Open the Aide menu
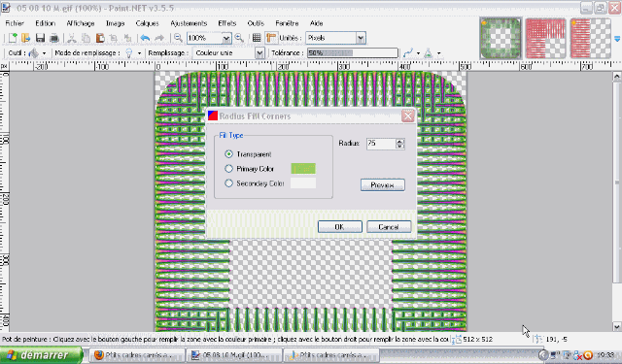Viewport: 622px width, 364px height. coord(316,23)
